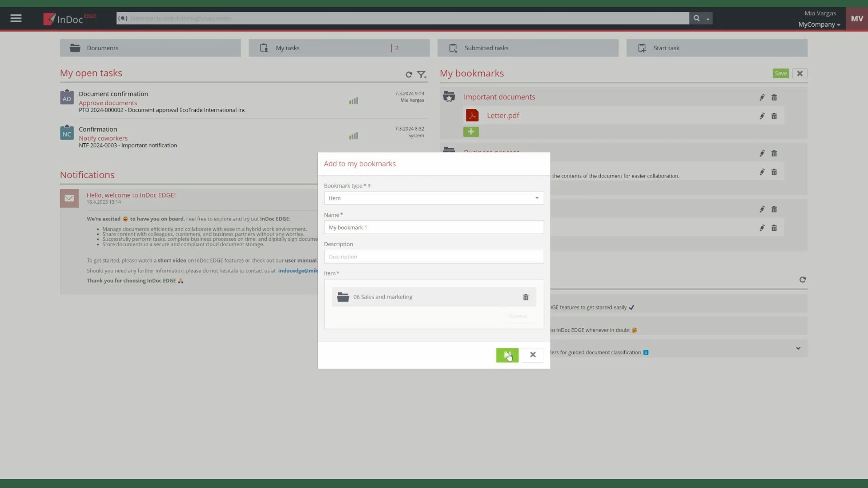
Task: Open the Bookmark type dropdown
Action: pyautogui.click(x=433, y=198)
